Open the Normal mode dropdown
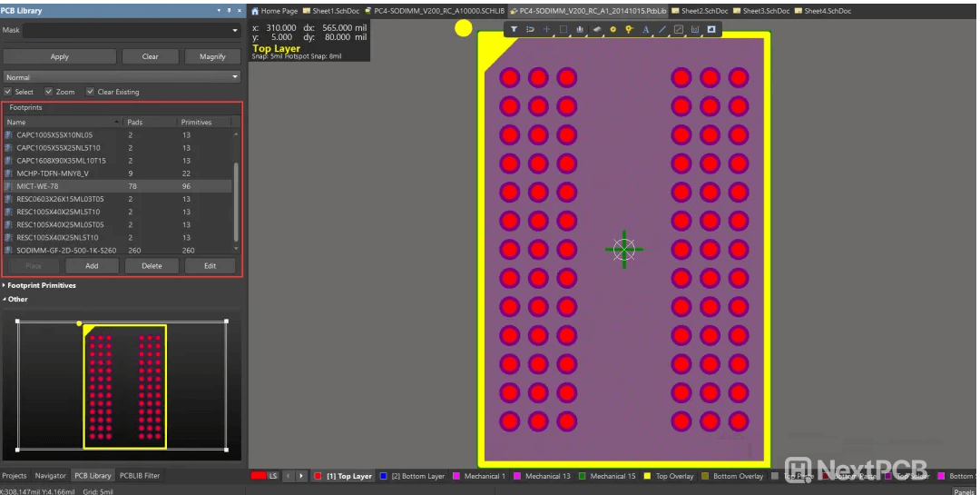980x495 pixels. 235,77
